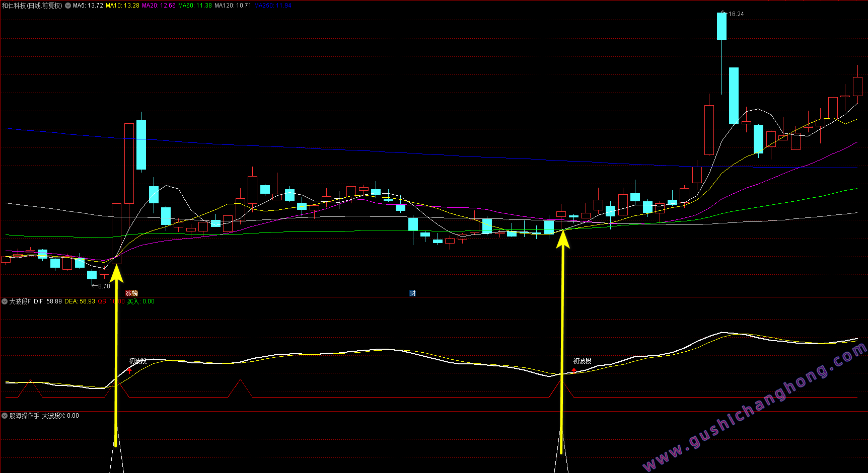The image size is (868, 473).
Task: Click the red up-arrow under first 初波段
Action: 129,370
